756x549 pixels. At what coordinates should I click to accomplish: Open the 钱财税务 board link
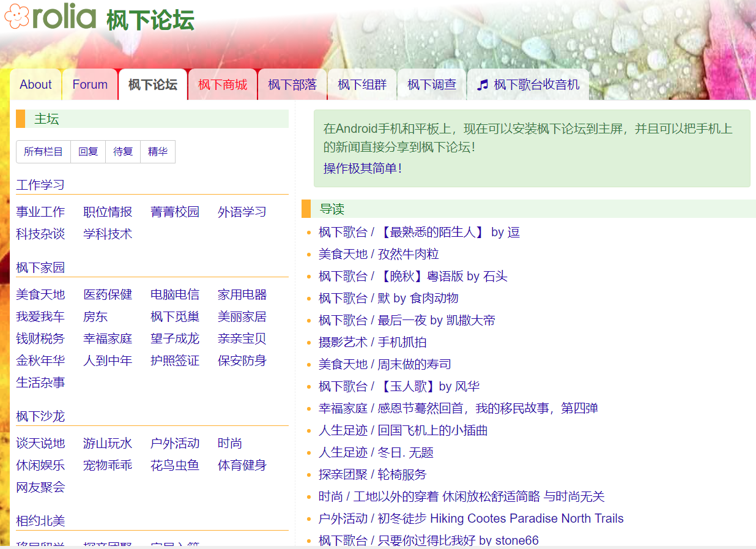40,338
